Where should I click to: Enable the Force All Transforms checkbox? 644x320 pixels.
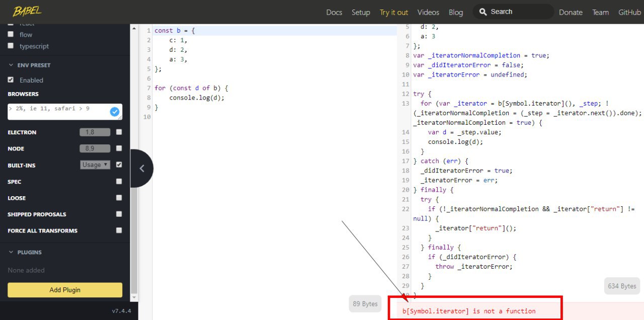(x=119, y=230)
